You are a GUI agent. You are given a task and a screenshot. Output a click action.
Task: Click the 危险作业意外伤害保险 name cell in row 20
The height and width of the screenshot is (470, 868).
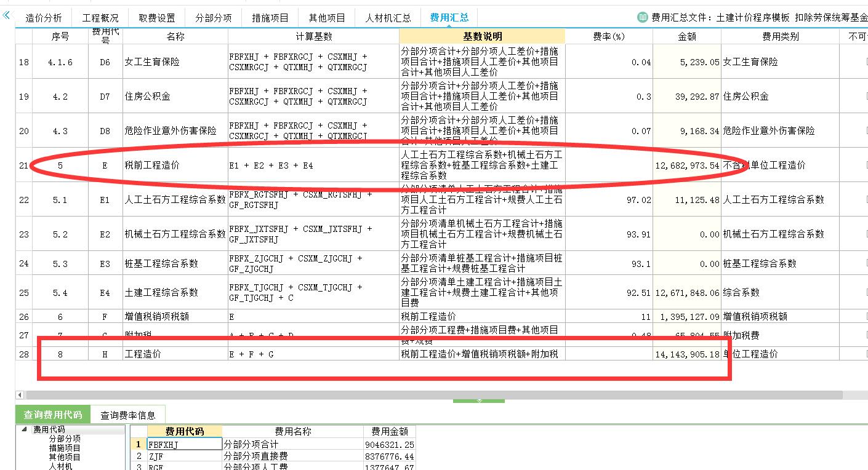coord(175,130)
